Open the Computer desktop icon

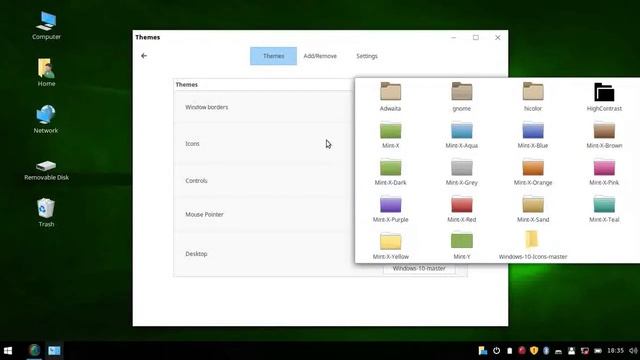tap(46, 25)
